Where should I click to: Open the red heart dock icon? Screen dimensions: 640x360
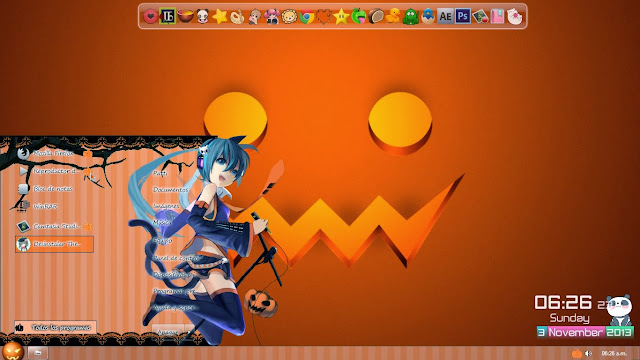[x=150, y=17]
